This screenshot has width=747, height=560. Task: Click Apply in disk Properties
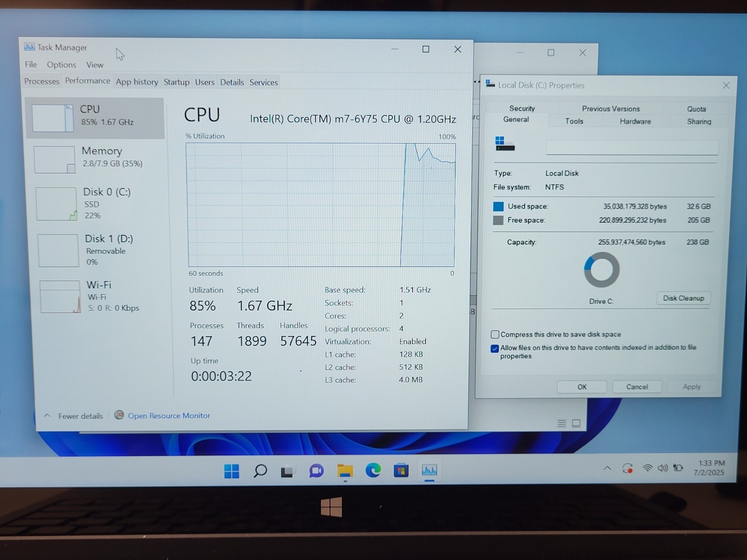691,387
